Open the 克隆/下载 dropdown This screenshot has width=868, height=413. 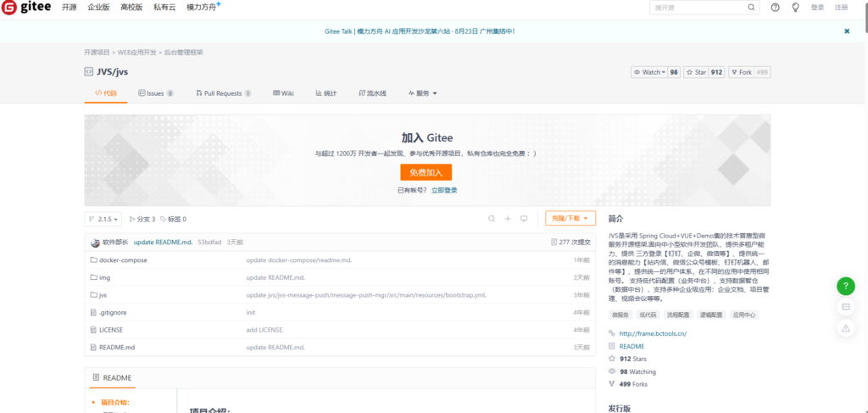[x=570, y=219]
